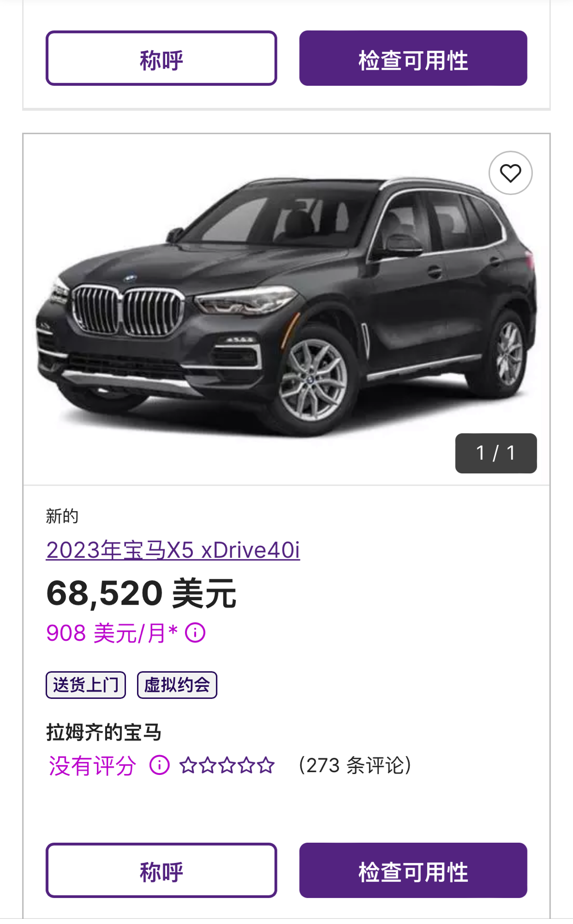Click the 1 / 1 photo counter

[496, 453]
